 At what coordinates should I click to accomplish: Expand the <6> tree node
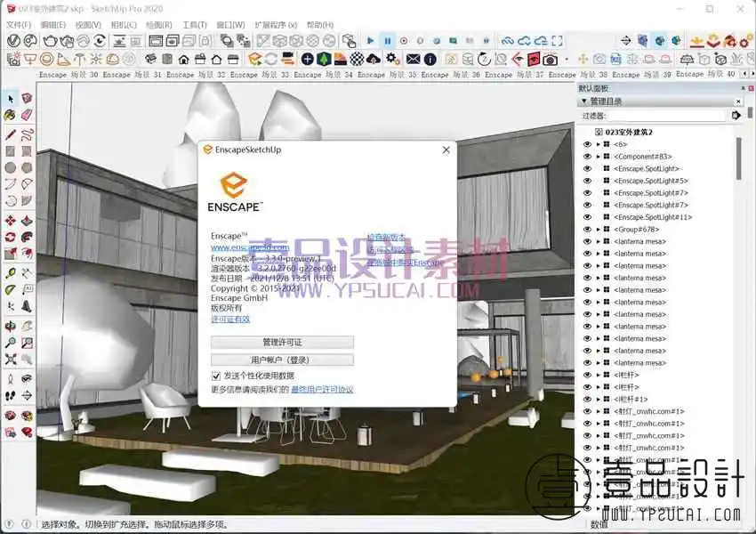pos(599,144)
